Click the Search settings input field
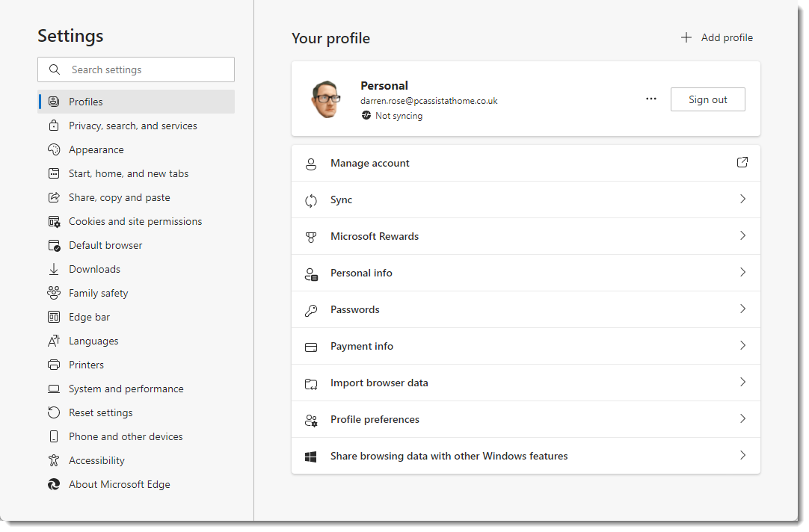The height and width of the screenshot is (532, 809). pos(136,69)
